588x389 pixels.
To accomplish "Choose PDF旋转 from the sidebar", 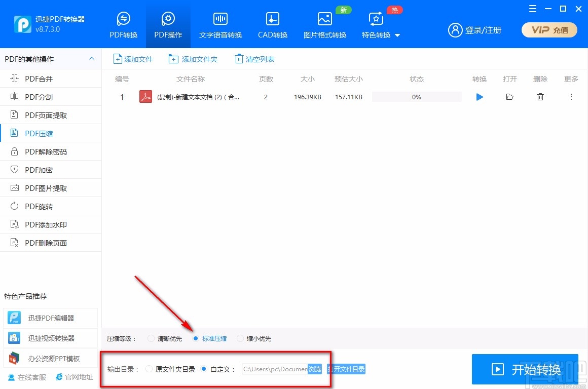I will (x=51, y=206).
